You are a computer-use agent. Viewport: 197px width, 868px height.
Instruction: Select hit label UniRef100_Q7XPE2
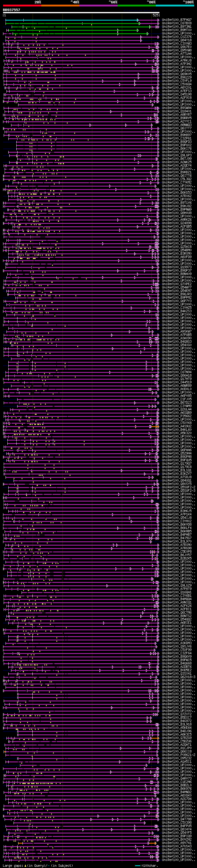177,284
